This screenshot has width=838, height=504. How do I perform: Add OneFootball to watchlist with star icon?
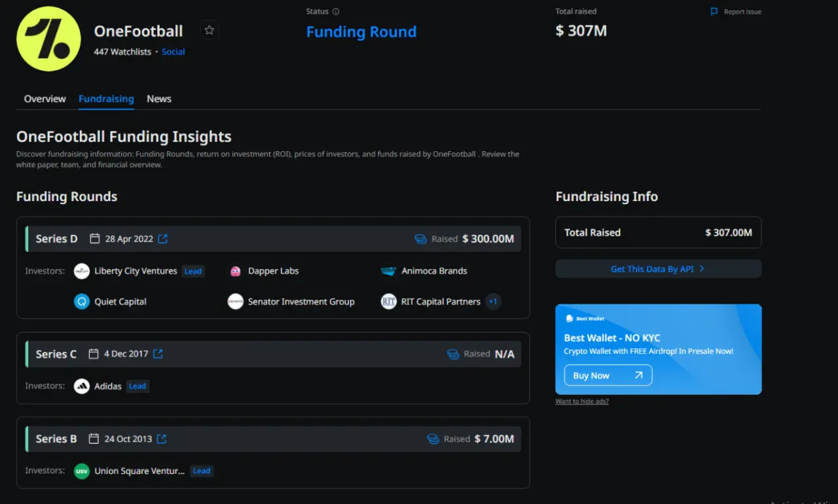pos(209,30)
